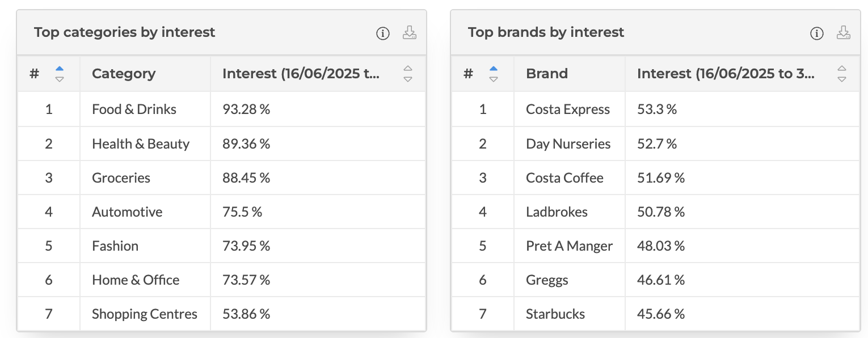Select the Food & Drinks row
This screenshot has height=338, width=868.
point(134,109)
